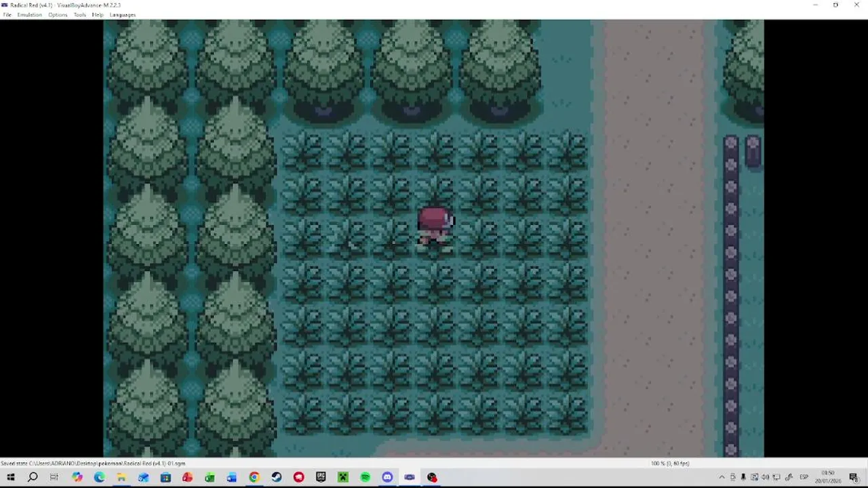
Task: Open Google Chrome from the taskbar
Action: [254, 478]
